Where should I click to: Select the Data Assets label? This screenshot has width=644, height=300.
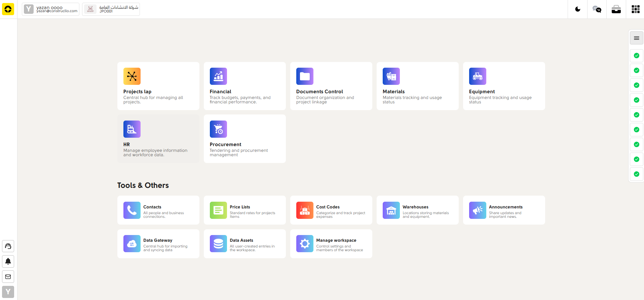click(x=241, y=240)
